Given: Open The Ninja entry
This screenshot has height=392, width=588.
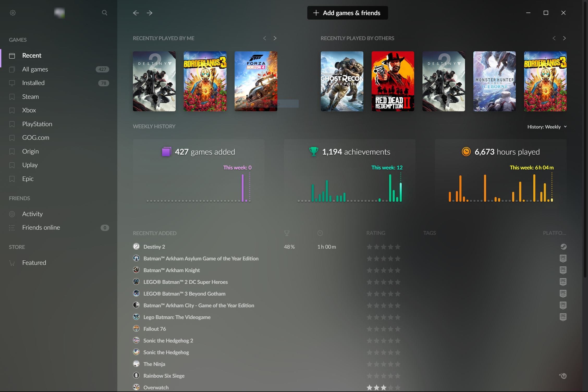Looking at the screenshot, I should tap(154, 364).
